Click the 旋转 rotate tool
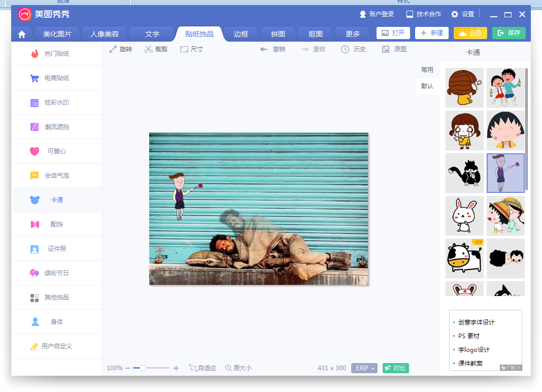542x392 pixels. 121,49
